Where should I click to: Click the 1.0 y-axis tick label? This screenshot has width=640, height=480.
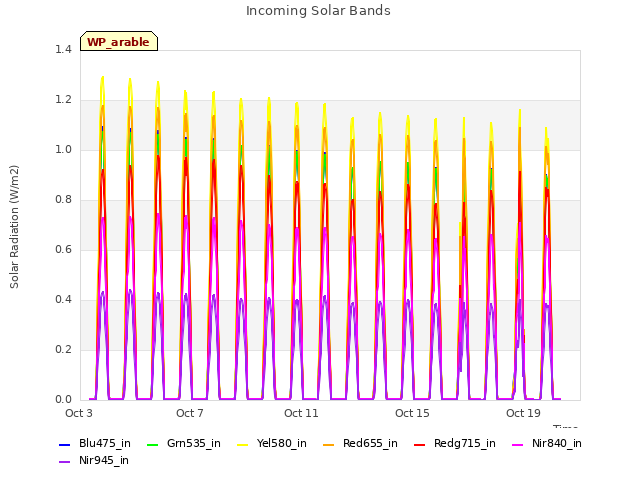tap(63, 150)
